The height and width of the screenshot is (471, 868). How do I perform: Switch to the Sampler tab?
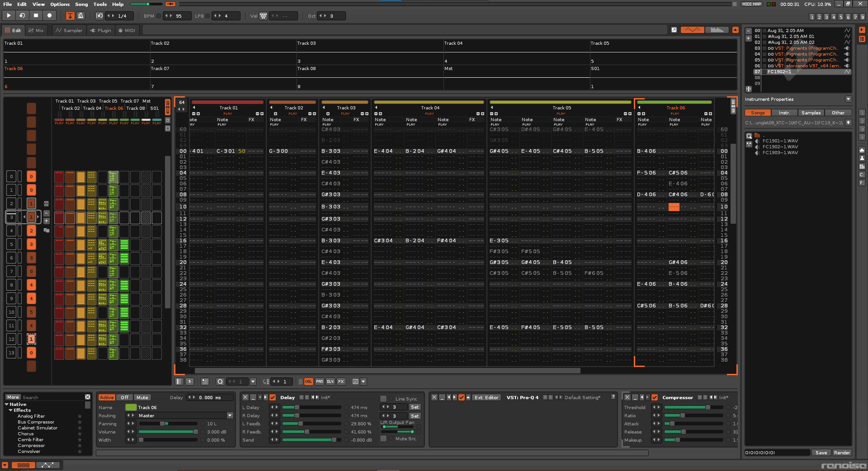click(69, 30)
